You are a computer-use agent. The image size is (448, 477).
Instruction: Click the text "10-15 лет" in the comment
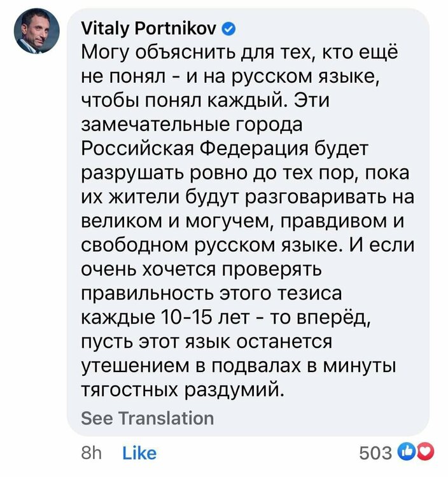(x=196, y=317)
